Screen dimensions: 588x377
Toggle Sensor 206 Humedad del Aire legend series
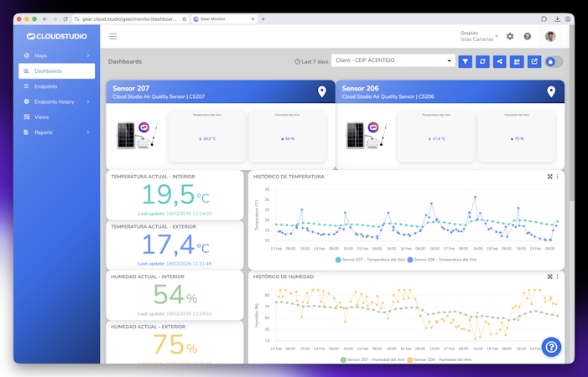pyautogui.click(x=440, y=359)
